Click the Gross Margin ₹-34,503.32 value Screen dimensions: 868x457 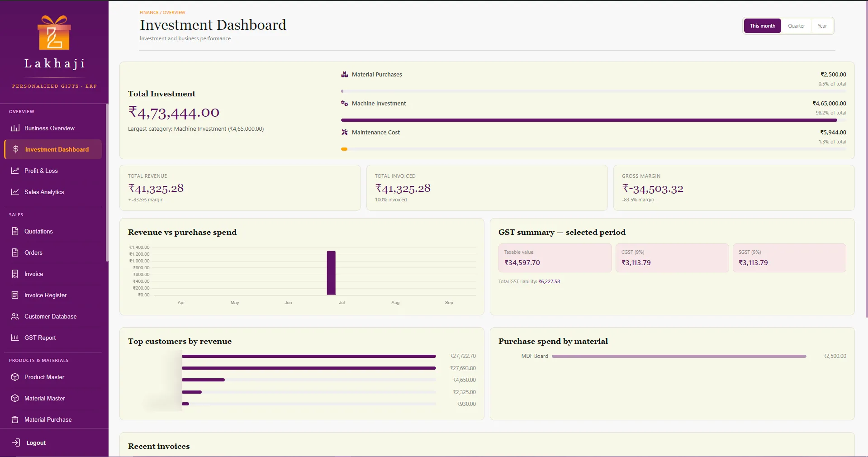tap(652, 188)
